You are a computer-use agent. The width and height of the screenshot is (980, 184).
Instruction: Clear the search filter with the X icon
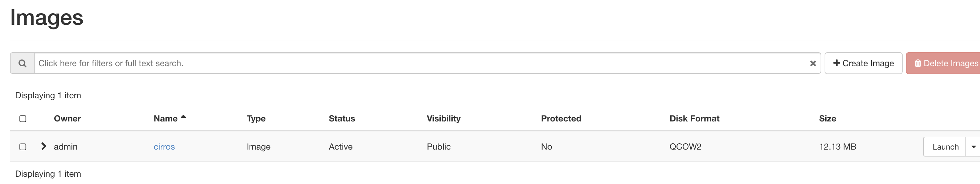pyautogui.click(x=813, y=63)
